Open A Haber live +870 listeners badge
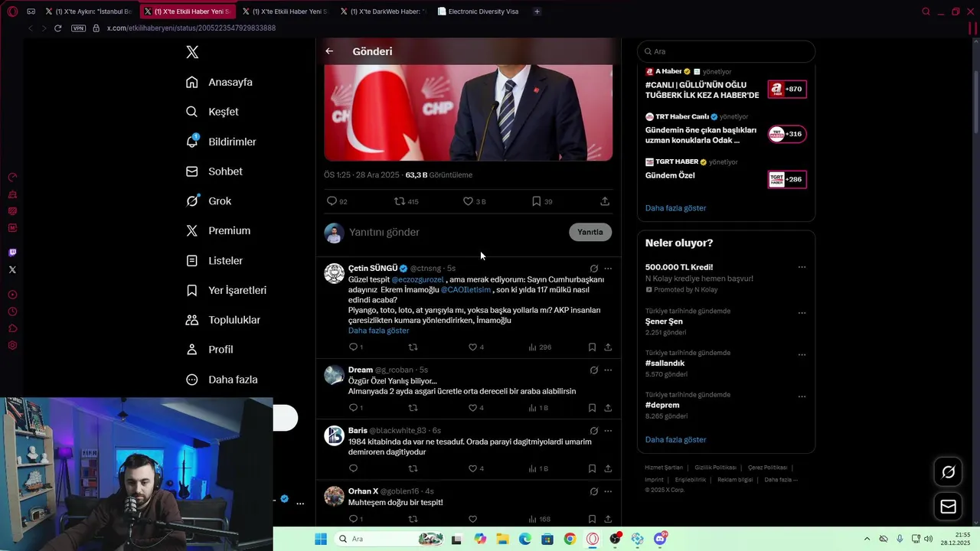This screenshot has width=980, height=551. [x=787, y=90]
